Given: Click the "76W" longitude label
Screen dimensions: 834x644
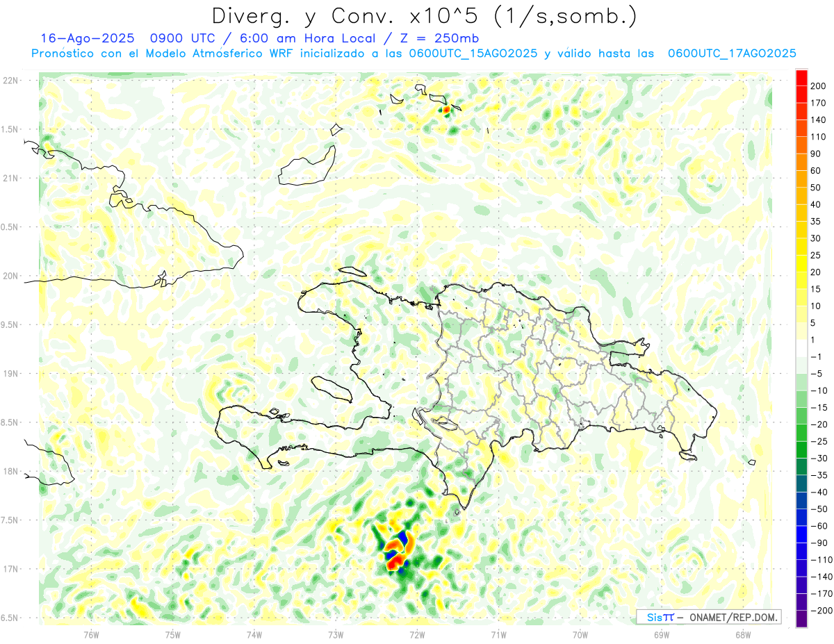Looking at the screenshot, I should click(91, 634).
